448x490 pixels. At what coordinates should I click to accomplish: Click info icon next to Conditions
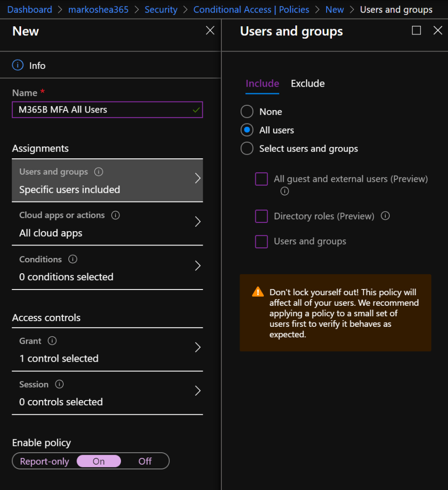pyautogui.click(x=73, y=259)
